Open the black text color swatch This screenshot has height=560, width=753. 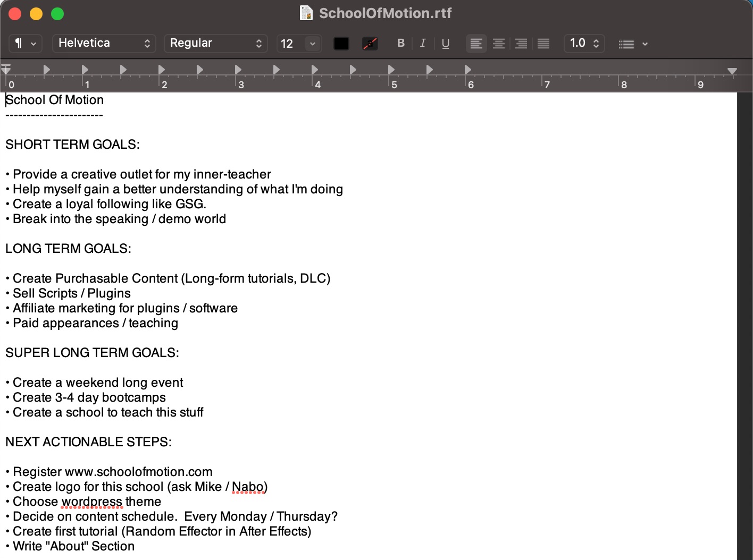(x=341, y=44)
